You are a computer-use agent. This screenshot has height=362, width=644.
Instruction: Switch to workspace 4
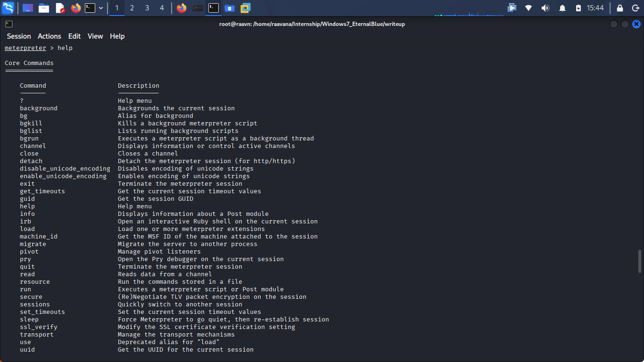(162, 8)
